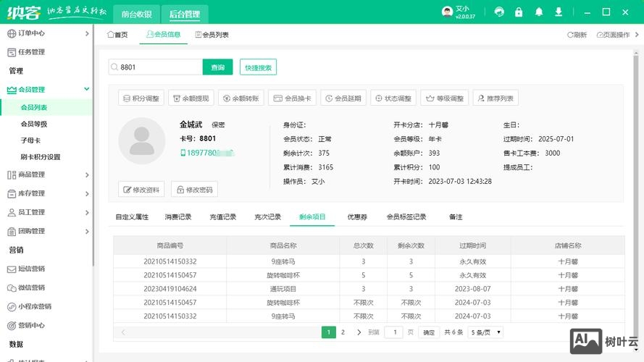Image resolution: width=644 pixels, height=362 pixels.
Task: Open the 5条/页 page size dropdown
Action: point(485,332)
